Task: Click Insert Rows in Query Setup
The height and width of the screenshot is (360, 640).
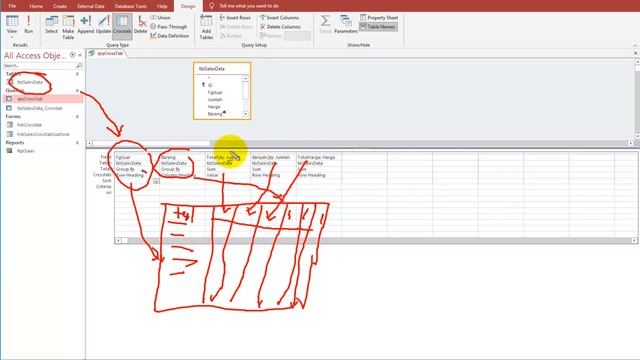Action: [235, 18]
